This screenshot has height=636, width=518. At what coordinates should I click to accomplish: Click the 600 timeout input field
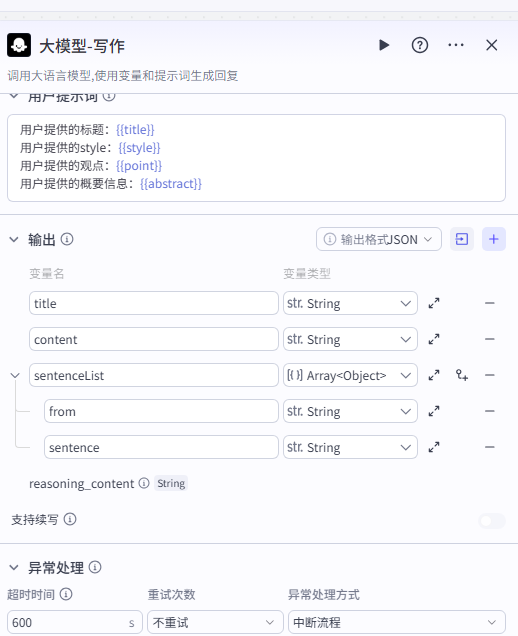pos(75,622)
